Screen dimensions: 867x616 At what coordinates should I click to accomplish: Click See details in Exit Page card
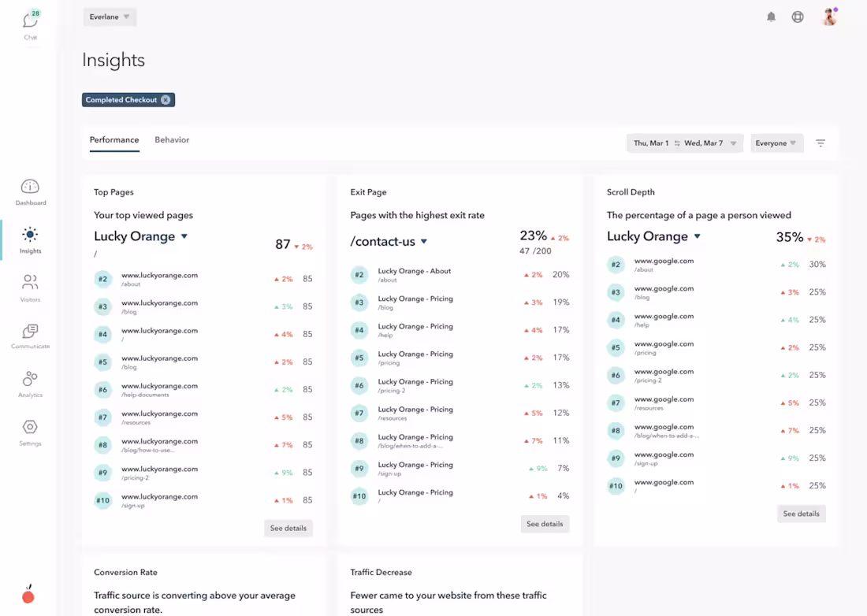[545, 524]
